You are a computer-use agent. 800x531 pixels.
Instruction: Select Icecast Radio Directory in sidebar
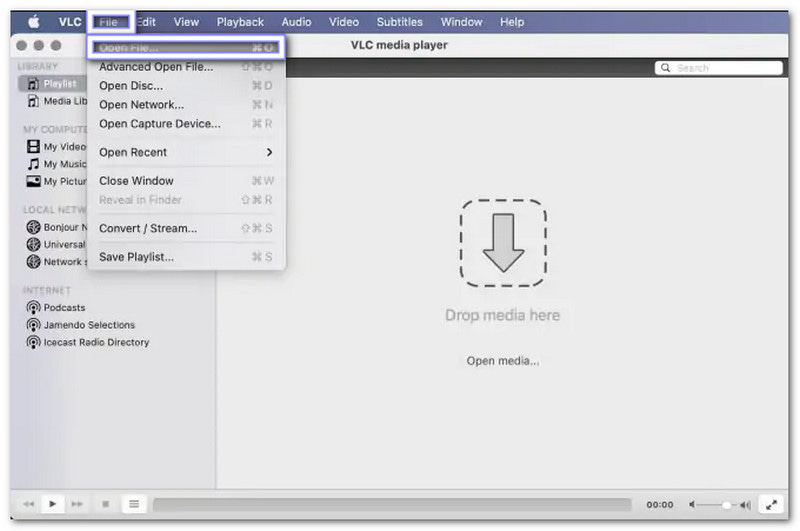tap(96, 342)
